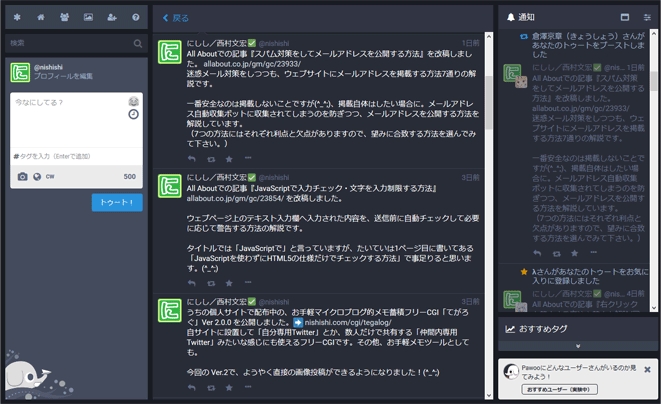This screenshot has height=404, width=661.
Task: Open the avatar of the スパム対策 post
Action: point(169,52)
